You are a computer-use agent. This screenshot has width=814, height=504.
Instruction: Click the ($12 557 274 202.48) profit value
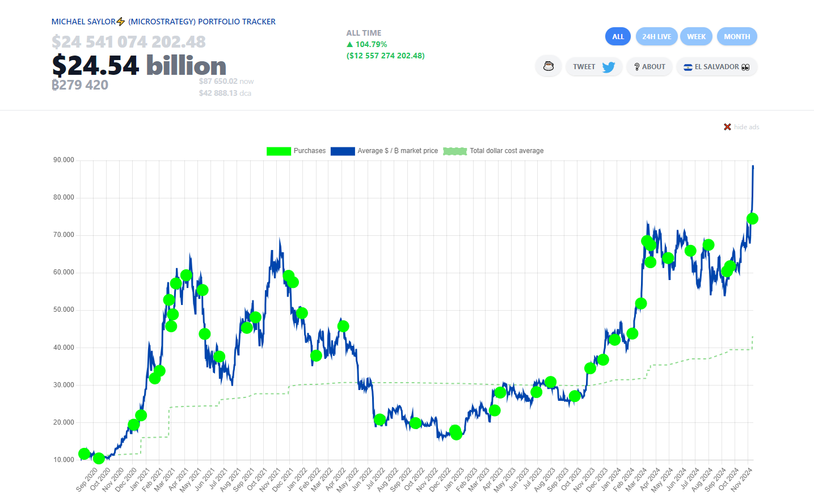386,56
